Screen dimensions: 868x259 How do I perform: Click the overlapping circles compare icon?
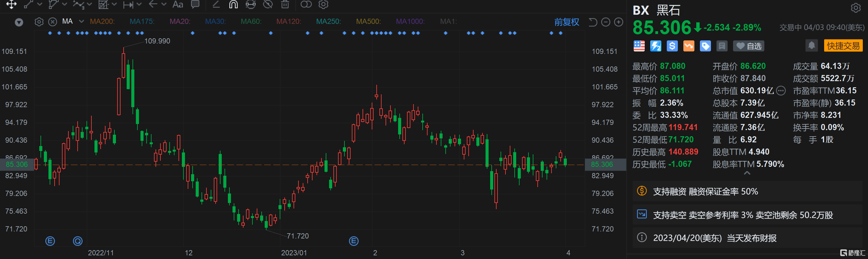pos(306,4)
